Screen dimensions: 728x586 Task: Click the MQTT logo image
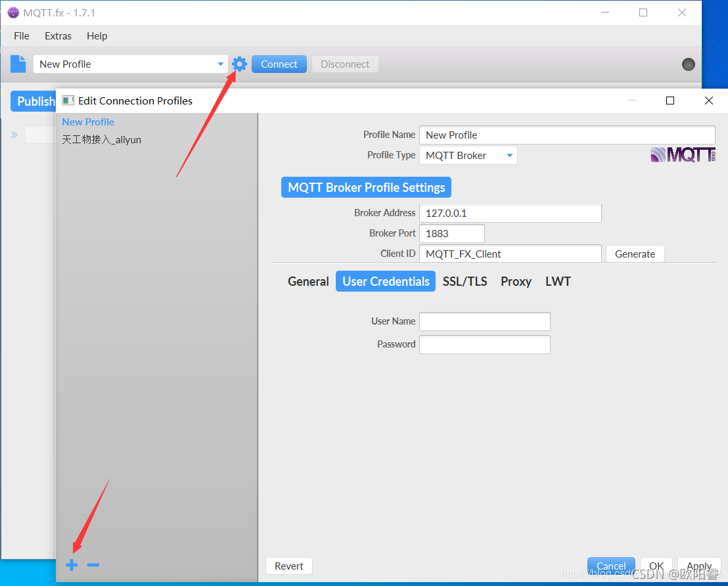click(x=683, y=154)
